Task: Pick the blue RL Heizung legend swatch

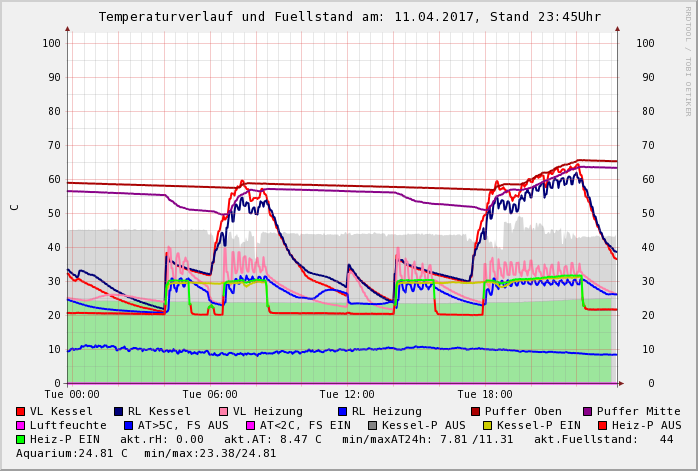Action: [x=342, y=411]
